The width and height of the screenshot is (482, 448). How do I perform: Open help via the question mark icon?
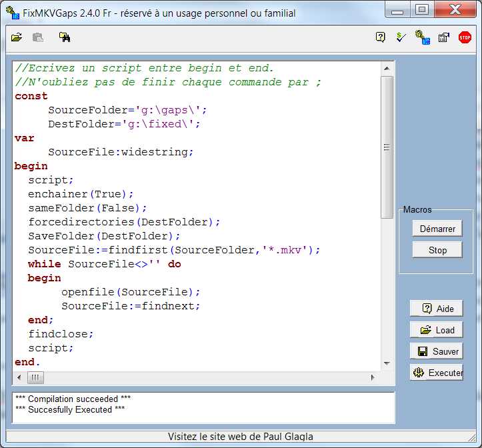coord(380,38)
